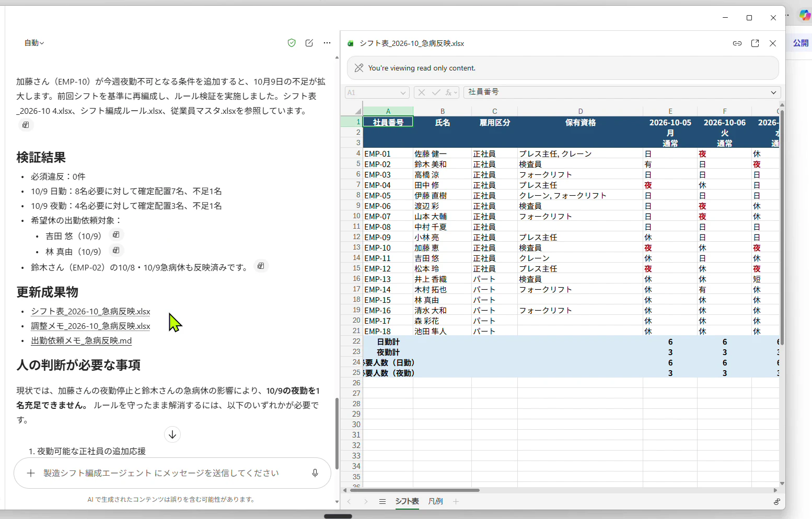
Task: Select column D header
Action: pyautogui.click(x=580, y=111)
